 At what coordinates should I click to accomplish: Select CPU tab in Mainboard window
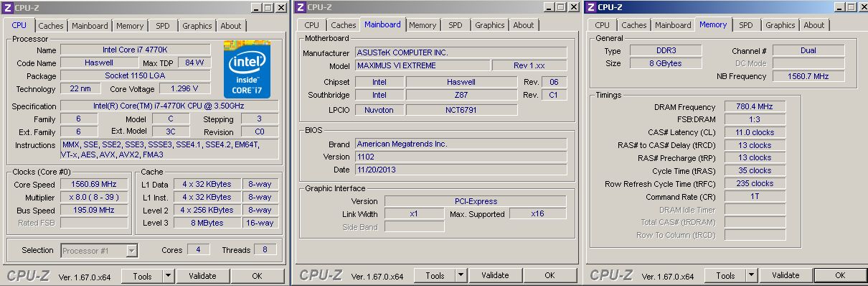(312, 25)
